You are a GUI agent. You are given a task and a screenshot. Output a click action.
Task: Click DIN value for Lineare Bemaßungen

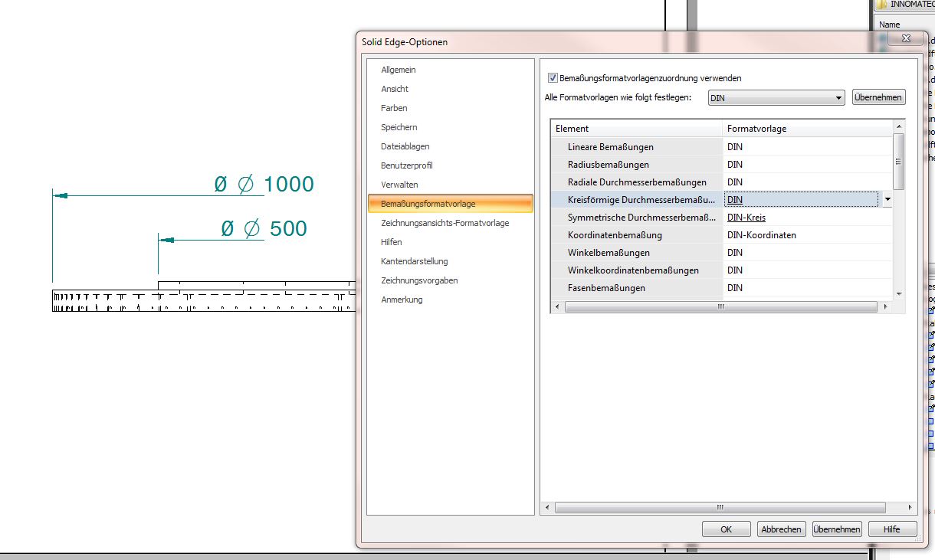tap(735, 146)
